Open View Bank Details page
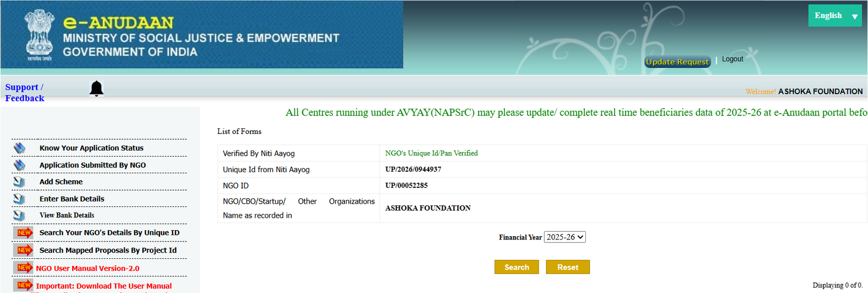The height and width of the screenshot is (293, 868). 67,216
